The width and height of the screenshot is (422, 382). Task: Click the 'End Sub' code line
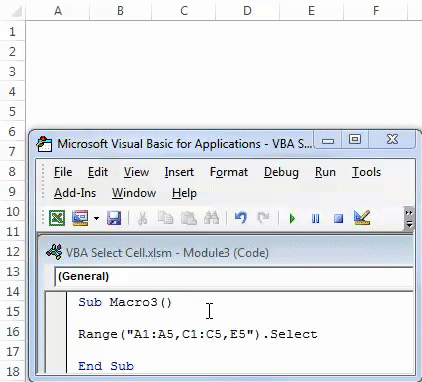click(x=106, y=366)
